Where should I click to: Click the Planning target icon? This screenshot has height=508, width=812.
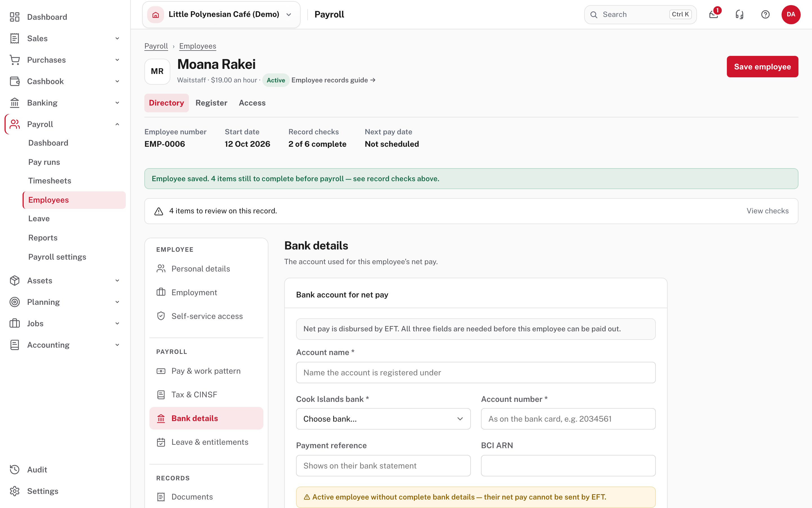tap(14, 302)
